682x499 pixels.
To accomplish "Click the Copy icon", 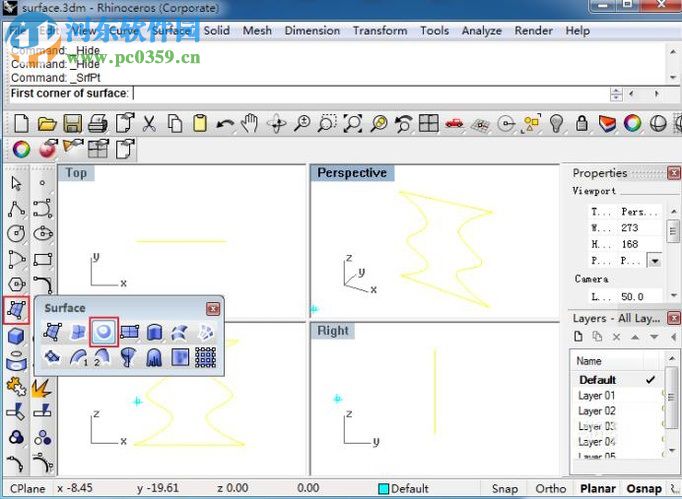I will 175,124.
